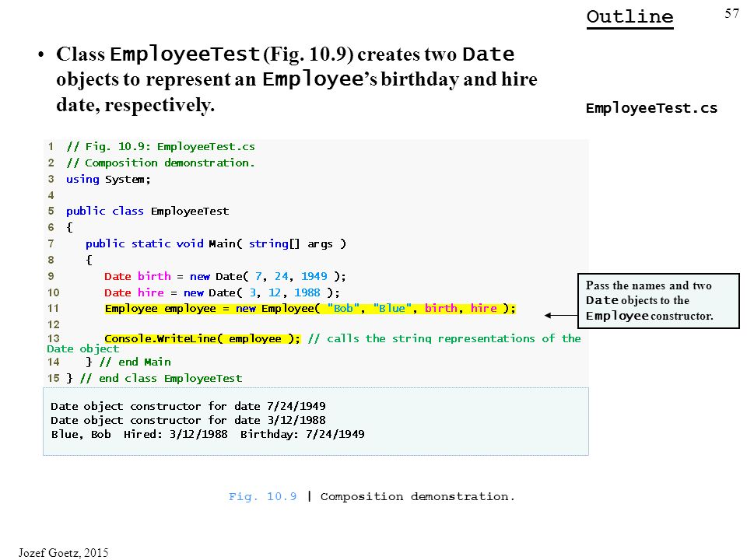
Task: Click 'public class EmployeeTest' declaration line
Action: [x=147, y=211]
